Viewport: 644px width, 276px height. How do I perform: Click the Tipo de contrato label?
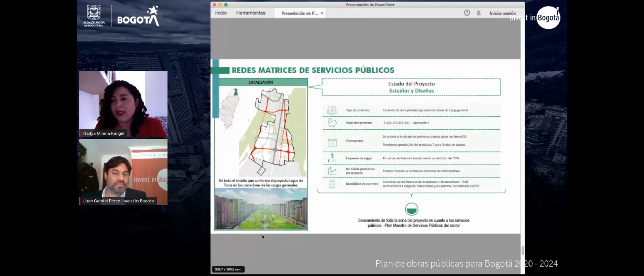coord(357,110)
